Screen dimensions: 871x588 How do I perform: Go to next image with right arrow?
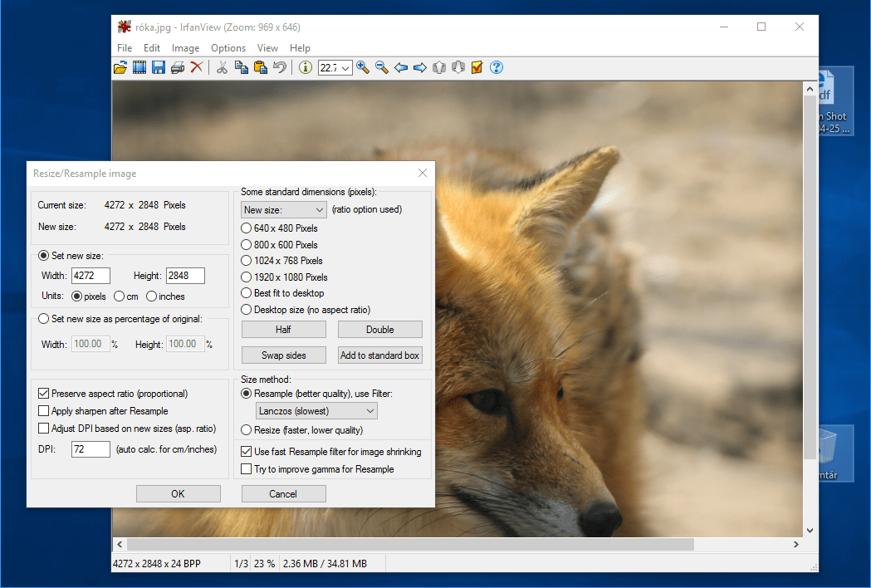tap(420, 68)
